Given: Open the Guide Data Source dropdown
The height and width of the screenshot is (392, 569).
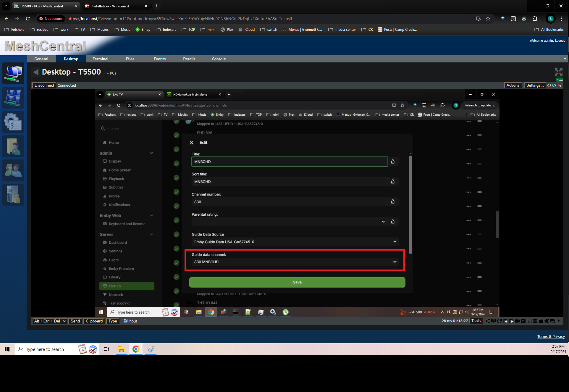Looking at the screenshot, I should (x=295, y=242).
